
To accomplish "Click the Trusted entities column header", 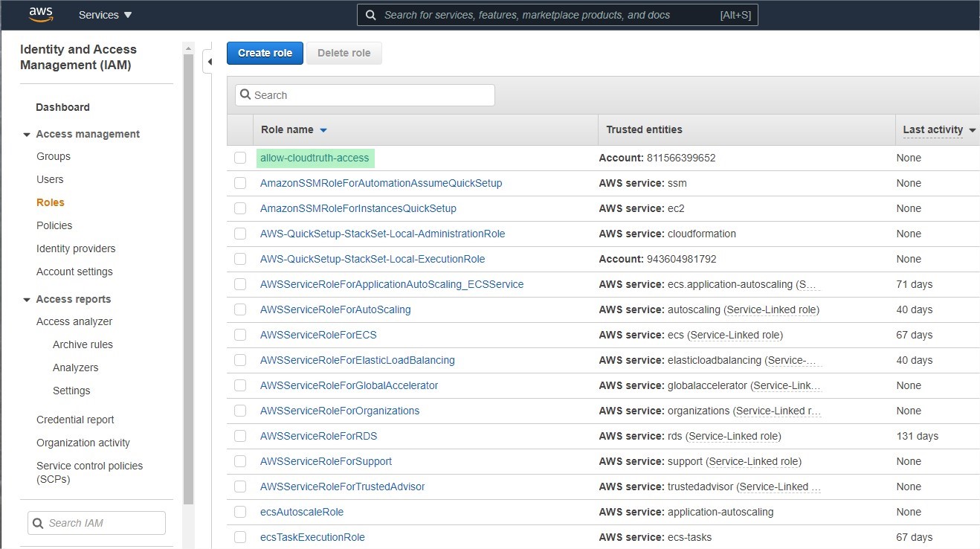I will (644, 129).
